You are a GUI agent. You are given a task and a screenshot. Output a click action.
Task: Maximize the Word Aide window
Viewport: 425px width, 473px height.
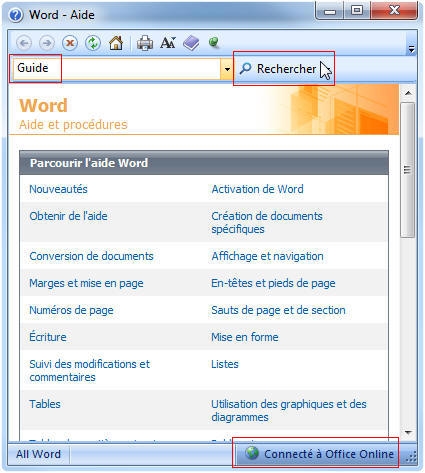click(357, 11)
